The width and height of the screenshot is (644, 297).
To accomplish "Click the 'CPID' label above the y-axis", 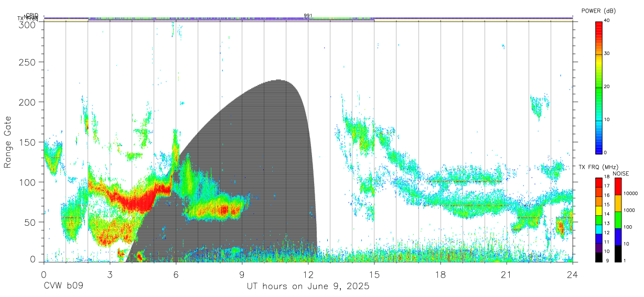I will click(31, 15).
